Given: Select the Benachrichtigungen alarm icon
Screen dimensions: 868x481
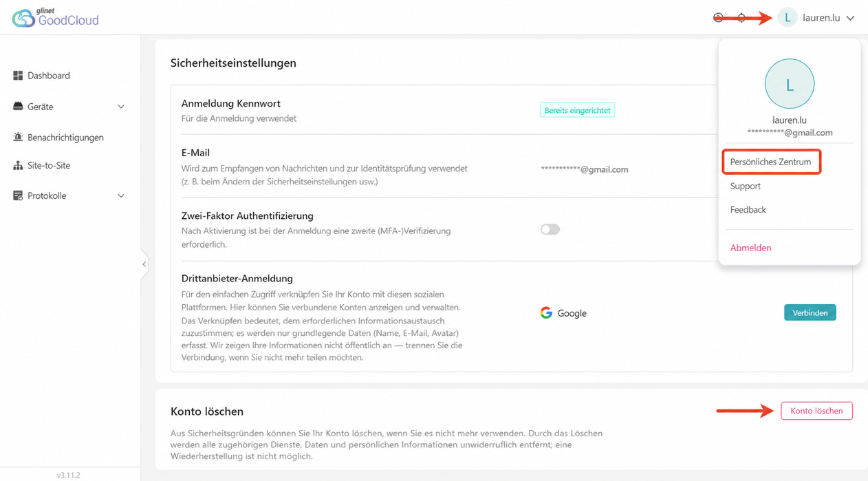Looking at the screenshot, I should 18,137.
